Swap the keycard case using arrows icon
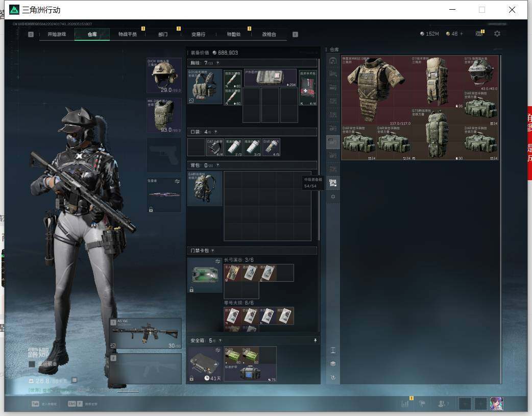Viewport: 532px width, 416px height. pos(217,261)
